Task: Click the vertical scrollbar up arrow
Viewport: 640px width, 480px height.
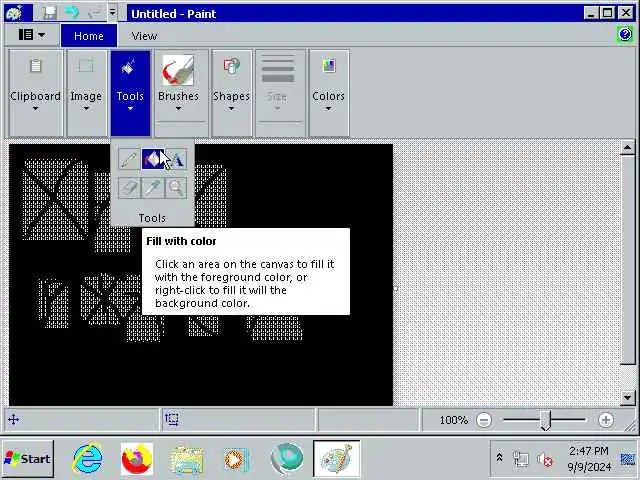Action: (x=628, y=148)
